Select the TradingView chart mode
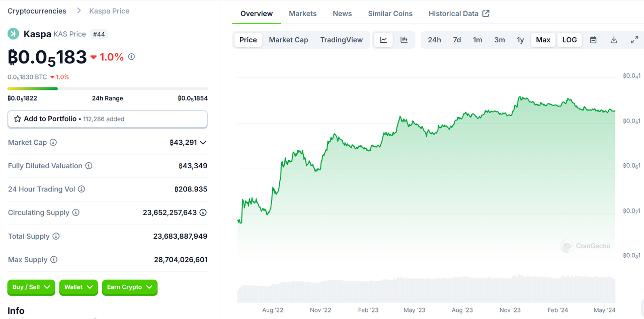The image size is (644, 319). pos(342,40)
